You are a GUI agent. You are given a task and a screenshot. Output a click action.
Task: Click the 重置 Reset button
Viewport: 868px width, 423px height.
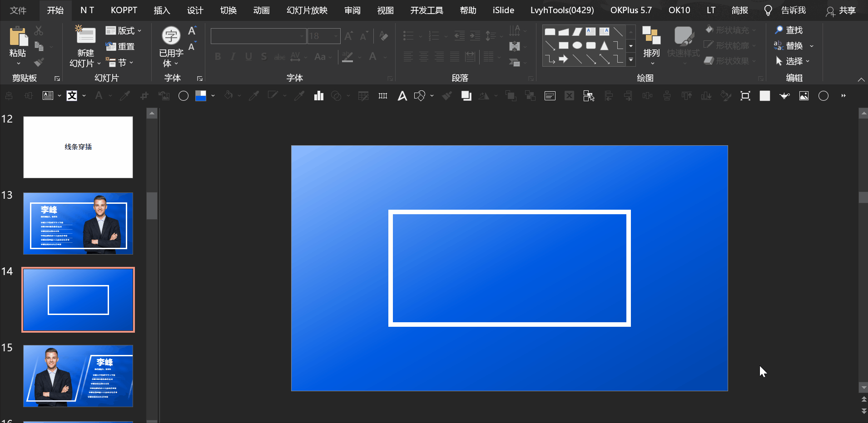120,46
